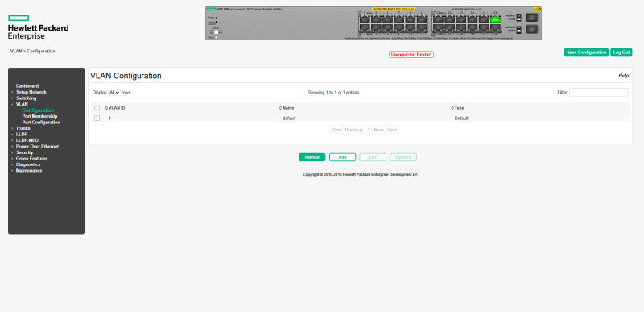Expand the Trunks menu arrow

[x=12, y=128]
